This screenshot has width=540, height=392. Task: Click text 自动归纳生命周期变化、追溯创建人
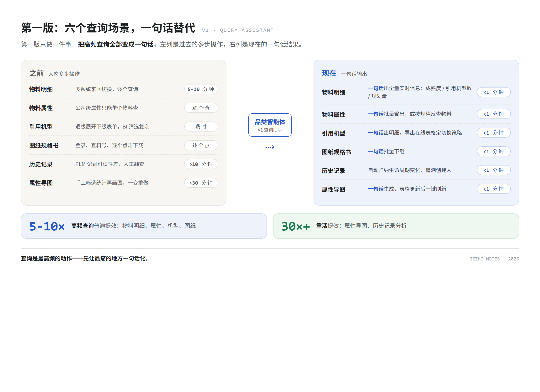pos(410,170)
